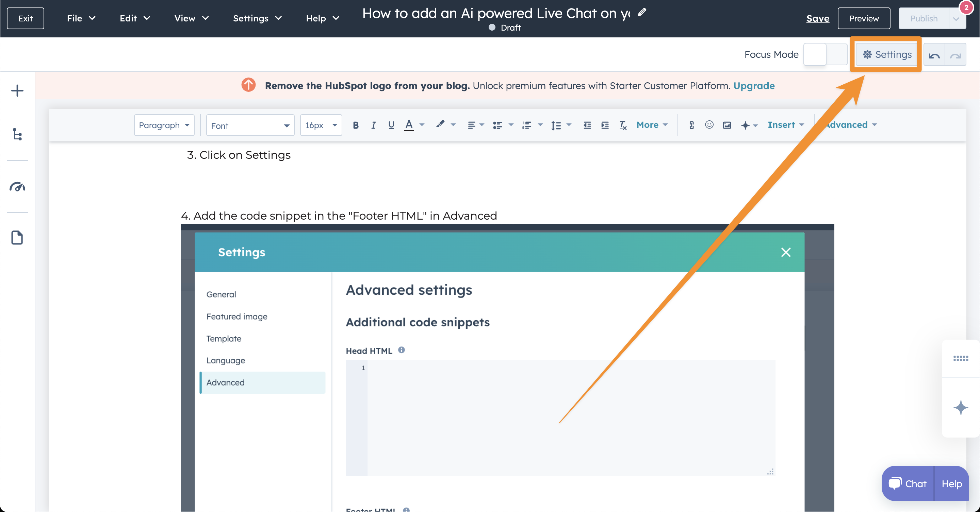The image size is (980, 512).
Task: Open the File menu
Action: pyautogui.click(x=81, y=18)
